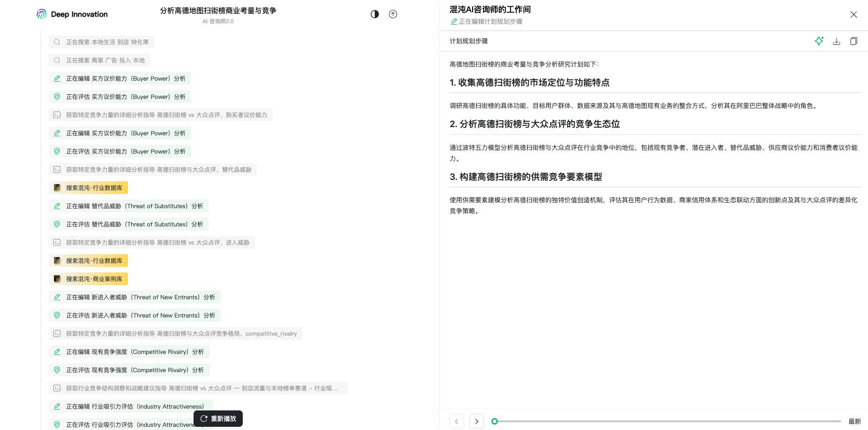The width and height of the screenshot is (868, 430).
Task: Go to next step with the right chevron
Action: click(477, 421)
